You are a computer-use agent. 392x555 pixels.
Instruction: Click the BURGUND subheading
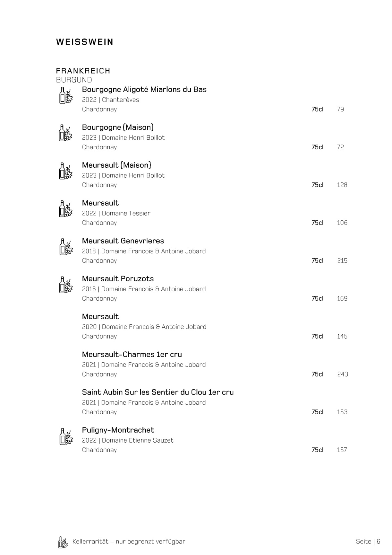point(74,80)
